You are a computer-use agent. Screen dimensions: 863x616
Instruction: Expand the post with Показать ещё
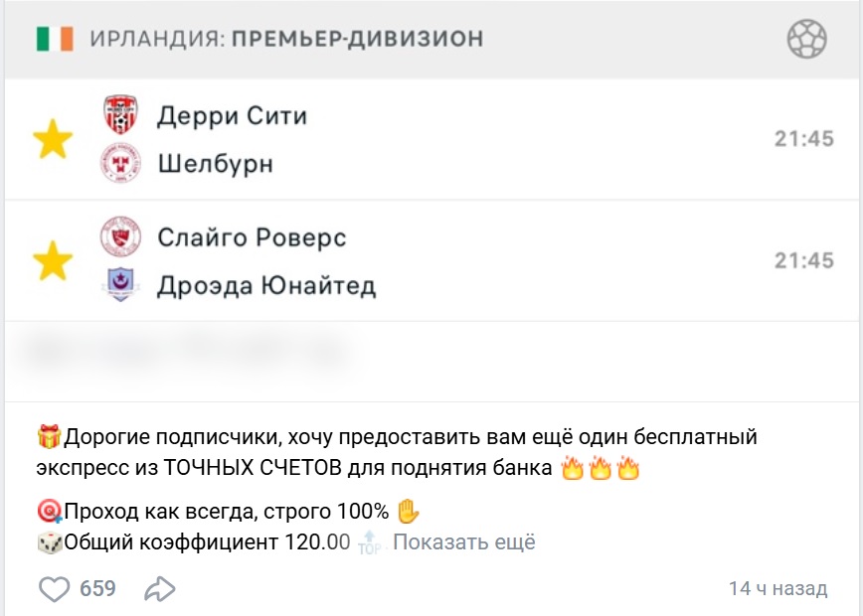pos(463,541)
